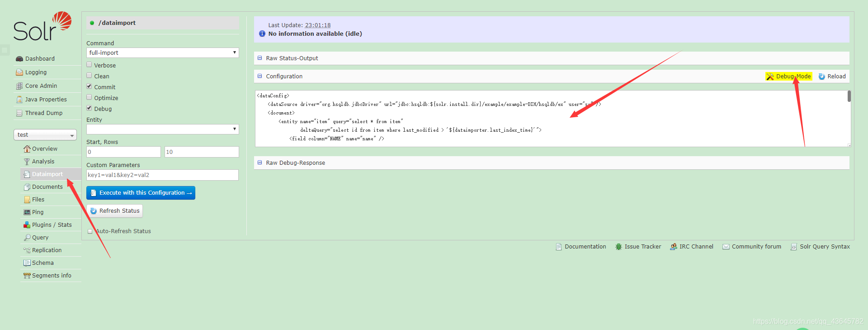Expand the Raw Debug-Response section
868x330 pixels.
pyautogui.click(x=260, y=163)
